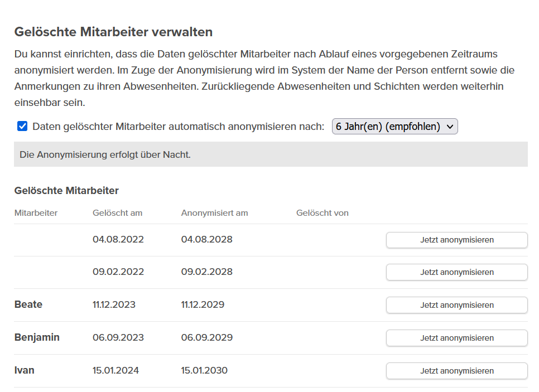The width and height of the screenshot is (539, 392).
Task: Anonymize Beate now
Action: coord(456,305)
